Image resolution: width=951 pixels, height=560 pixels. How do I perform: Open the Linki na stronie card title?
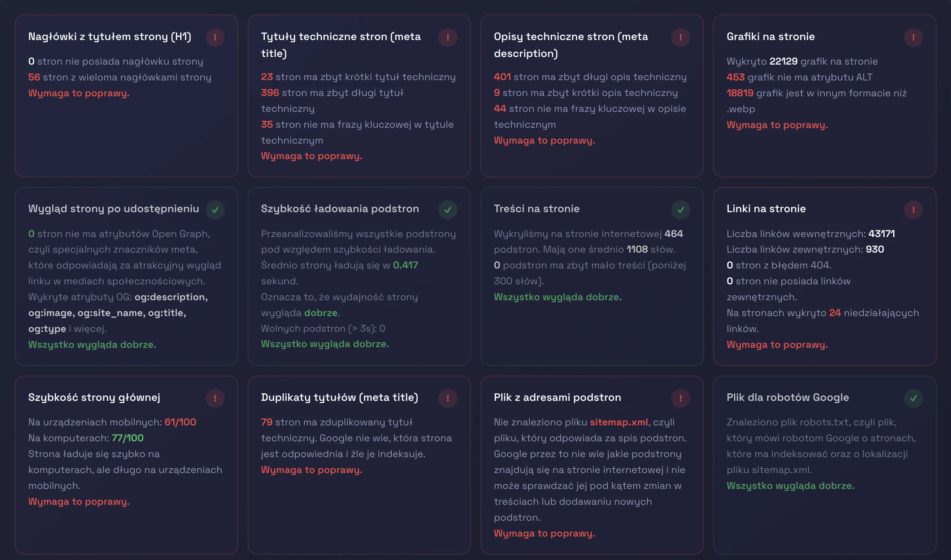point(766,209)
